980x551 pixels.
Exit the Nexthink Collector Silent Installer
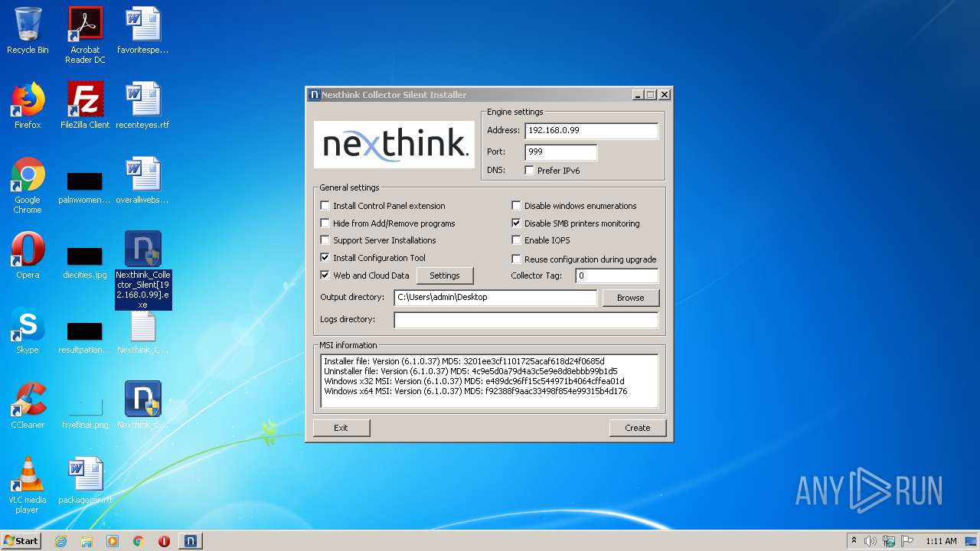341,428
